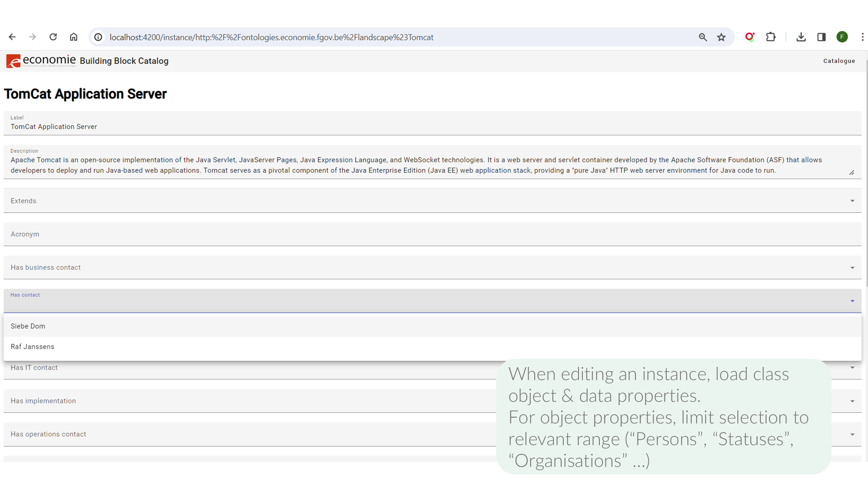
Task: Open the green profile avatar
Action: coord(842,37)
